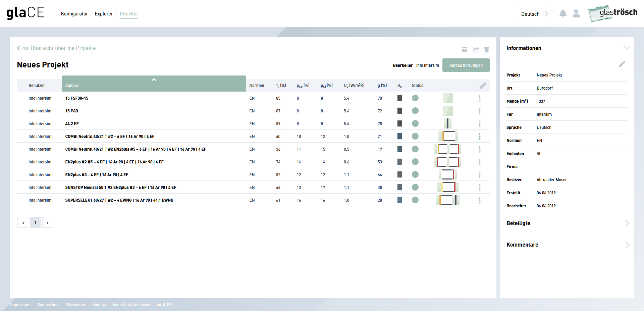Edit project information with pencil icon
Image resolution: width=644 pixels, height=311 pixels.
622,64
